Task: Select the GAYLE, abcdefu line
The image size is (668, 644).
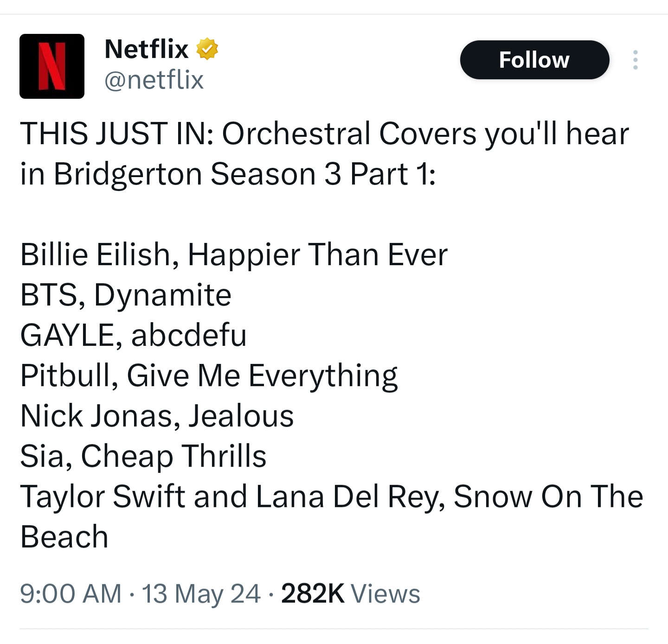Action: click(x=134, y=335)
